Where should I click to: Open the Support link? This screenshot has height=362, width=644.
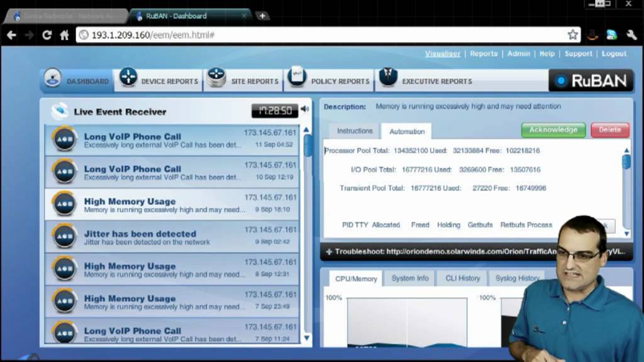coord(579,54)
